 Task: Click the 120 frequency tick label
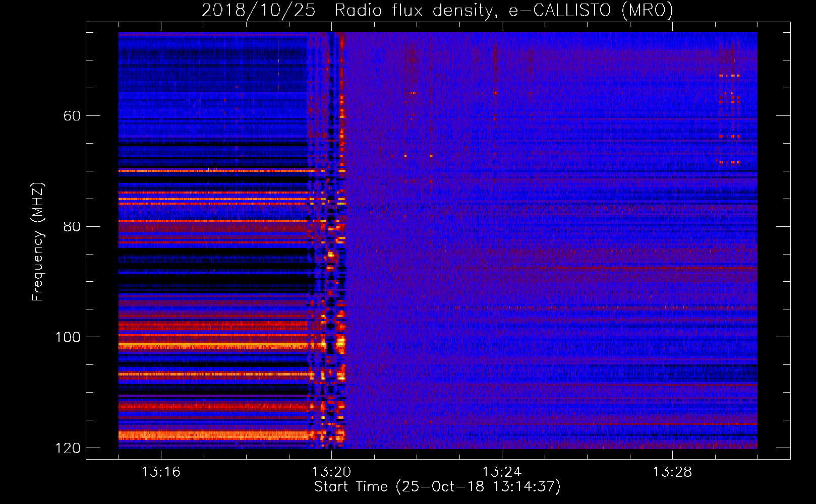(68, 448)
